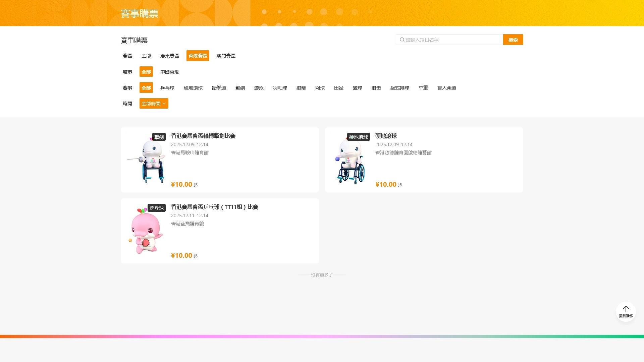Select 全部 under the 賽區 row
This screenshot has height=362, width=644.
146,56
